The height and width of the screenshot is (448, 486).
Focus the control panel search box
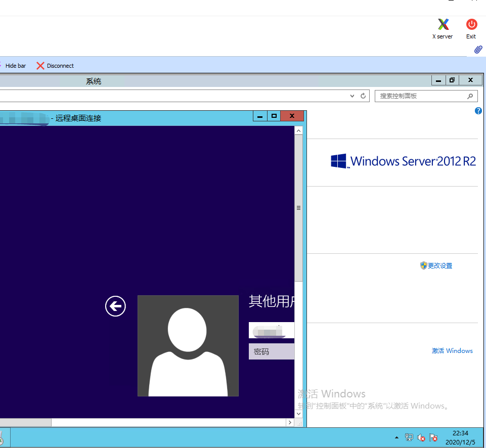click(426, 96)
